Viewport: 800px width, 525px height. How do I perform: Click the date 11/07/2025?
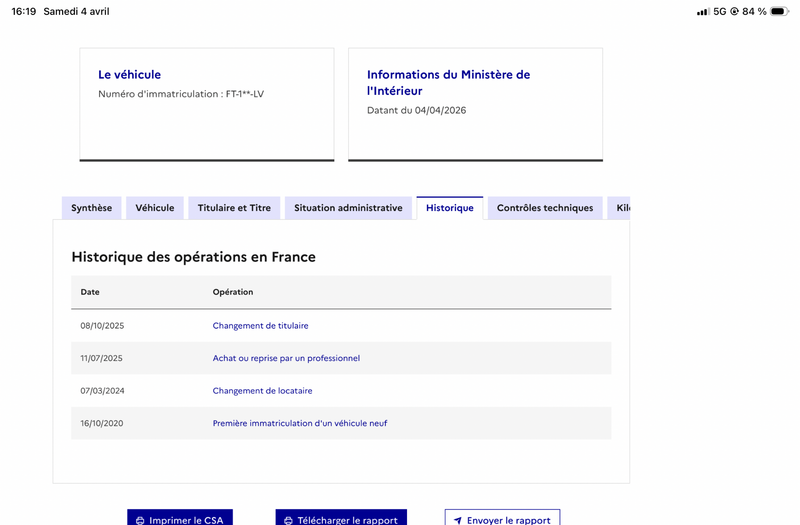click(101, 358)
